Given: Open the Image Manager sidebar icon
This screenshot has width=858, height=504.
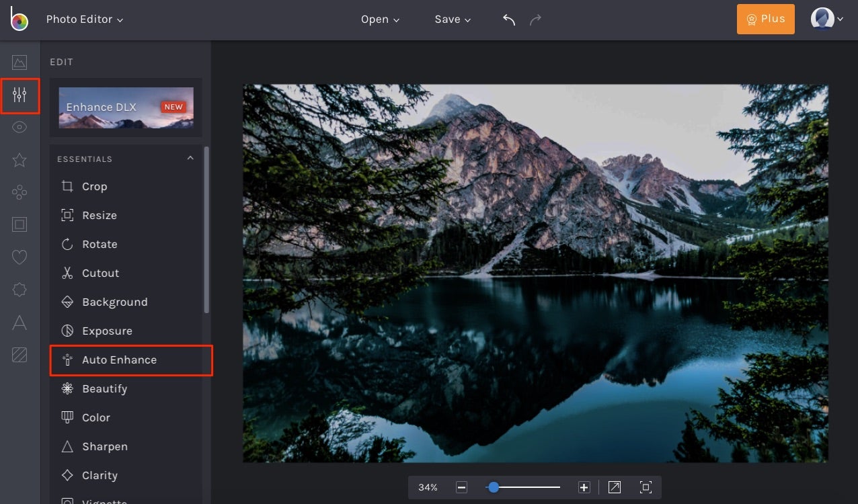Looking at the screenshot, I should click(x=19, y=62).
